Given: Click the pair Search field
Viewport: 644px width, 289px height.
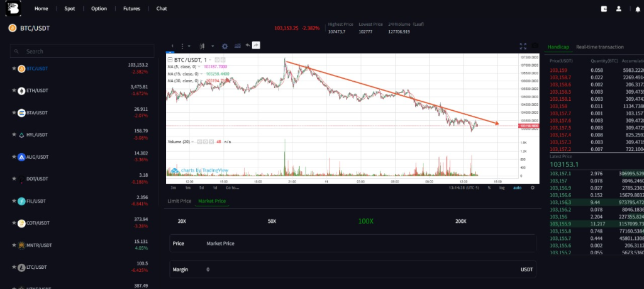Looking at the screenshot, I should [x=82, y=51].
